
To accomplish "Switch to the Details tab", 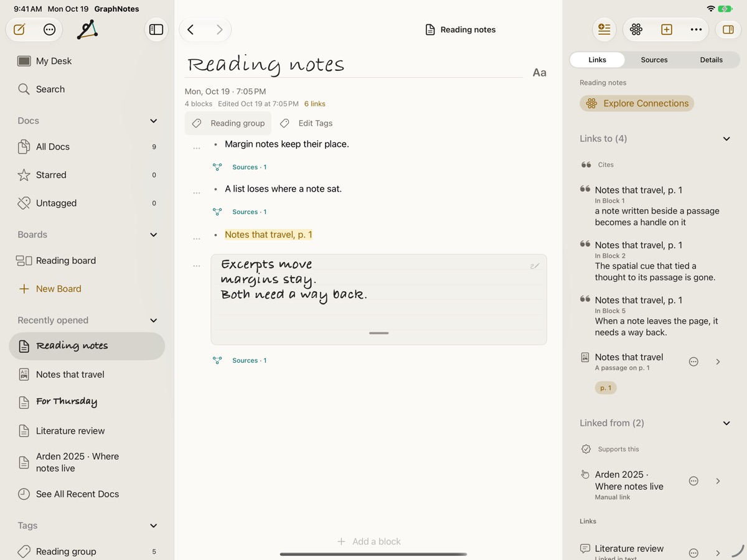I will click(711, 60).
